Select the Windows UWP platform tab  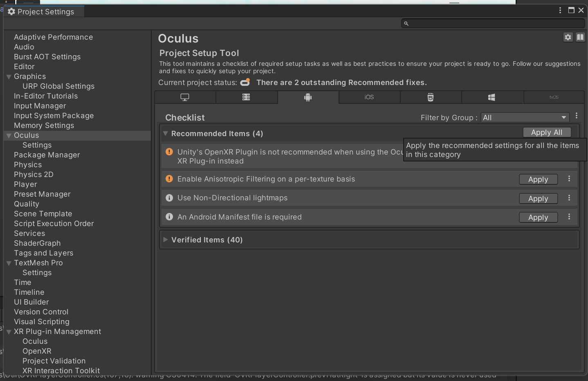tap(492, 97)
